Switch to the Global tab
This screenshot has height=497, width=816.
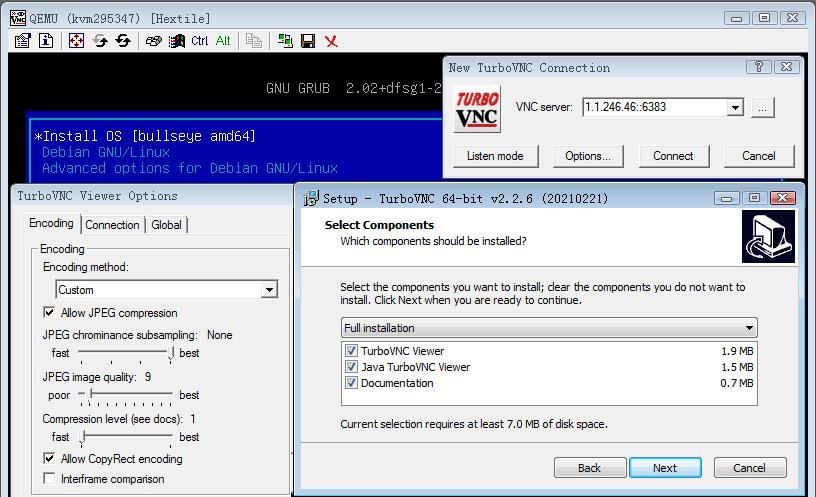point(166,225)
